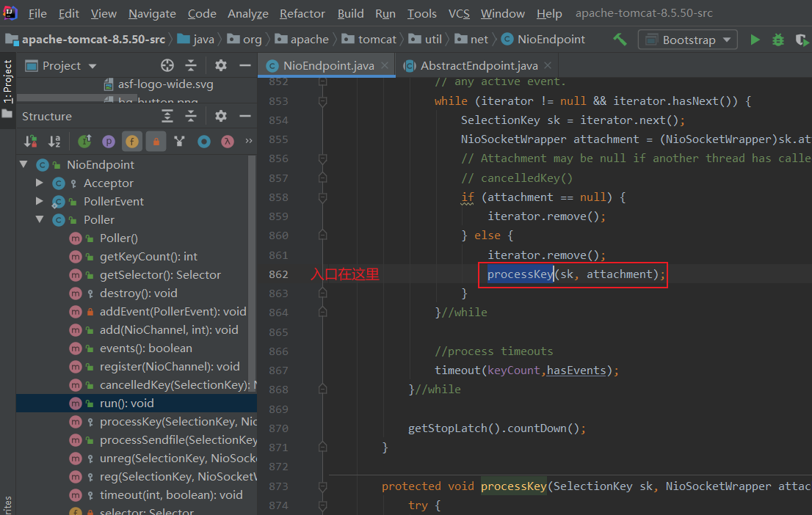Click line number 862 in gutter
This screenshot has height=515, width=812.
tap(278, 274)
